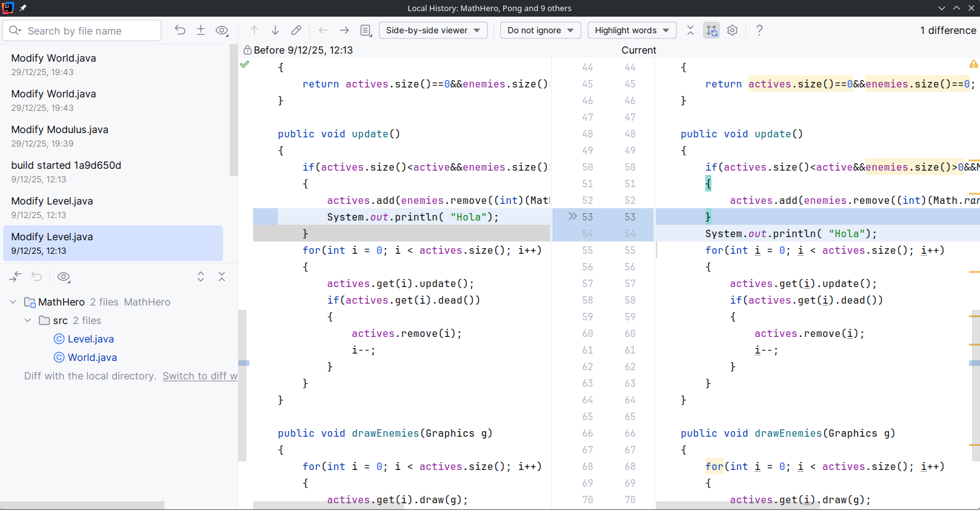Go to next file arrow
This screenshot has width=980, height=510.
tap(344, 30)
